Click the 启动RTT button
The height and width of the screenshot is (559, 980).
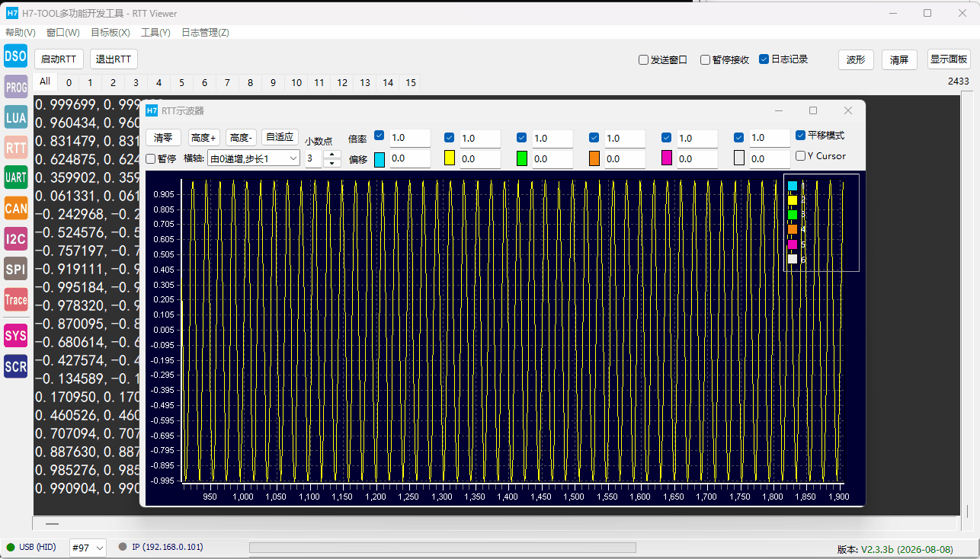[x=59, y=59]
